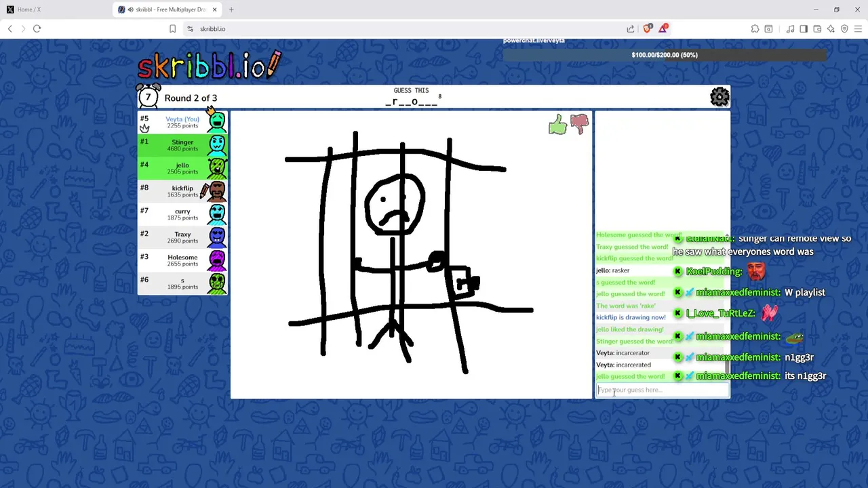Click 'Round 2 of 3' text
The height and width of the screenshot is (488, 868).
pyautogui.click(x=191, y=98)
